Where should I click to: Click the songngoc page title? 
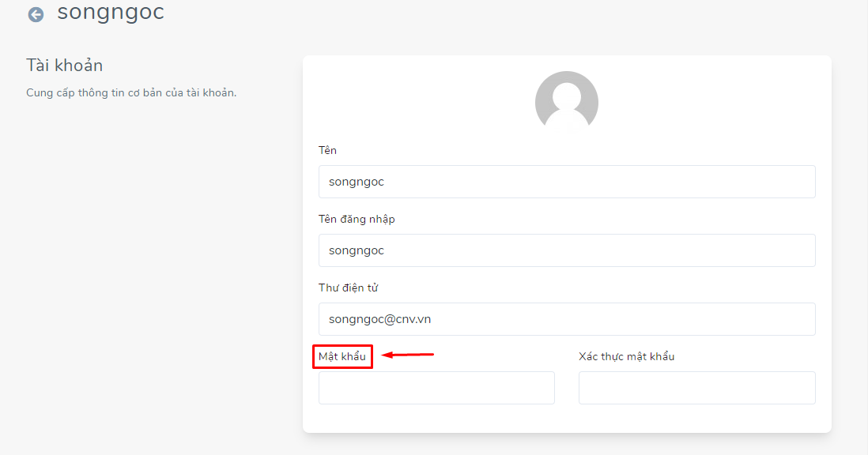pyautogui.click(x=111, y=12)
